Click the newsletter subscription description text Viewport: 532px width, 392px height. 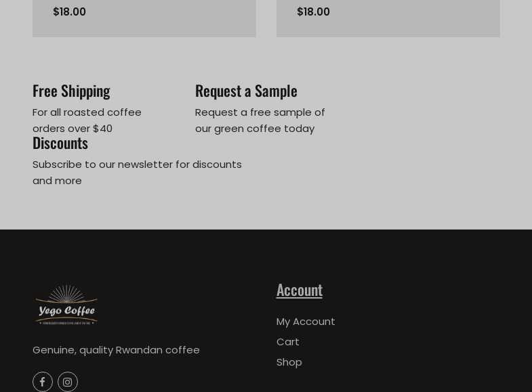(x=137, y=173)
